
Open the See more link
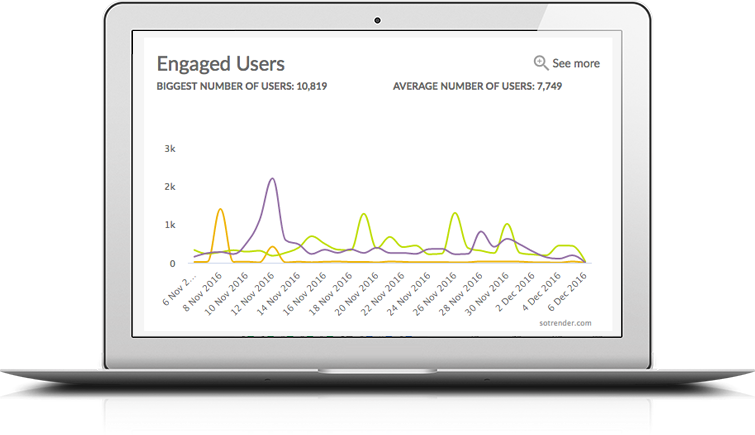tap(576, 63)
